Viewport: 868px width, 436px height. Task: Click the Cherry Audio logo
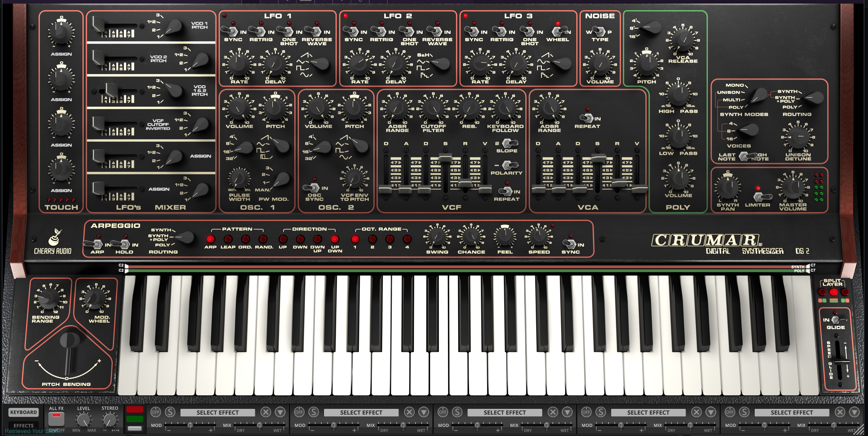(53, 242)
